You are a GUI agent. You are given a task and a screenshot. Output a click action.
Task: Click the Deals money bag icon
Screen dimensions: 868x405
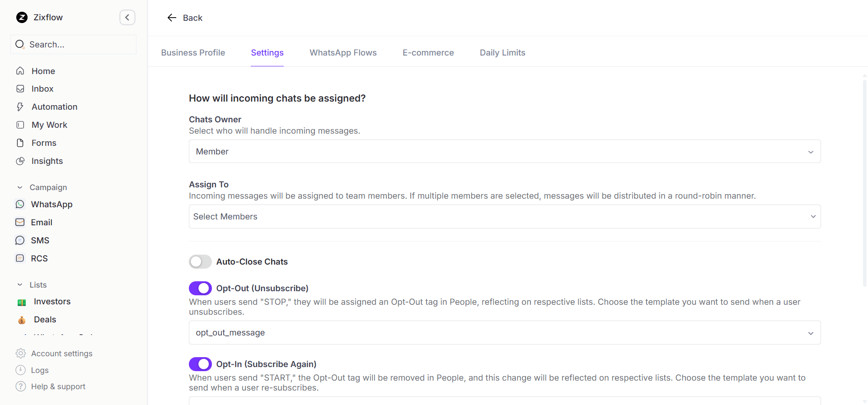click(x=22, y=320)
